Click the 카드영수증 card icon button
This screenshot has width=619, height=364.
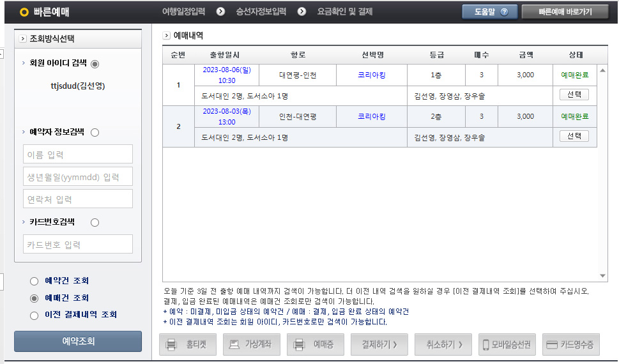pos(552,345)
